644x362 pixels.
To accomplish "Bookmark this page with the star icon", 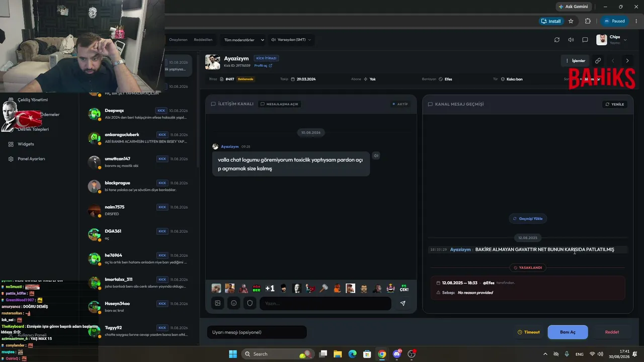I will [x=571, y=21].
